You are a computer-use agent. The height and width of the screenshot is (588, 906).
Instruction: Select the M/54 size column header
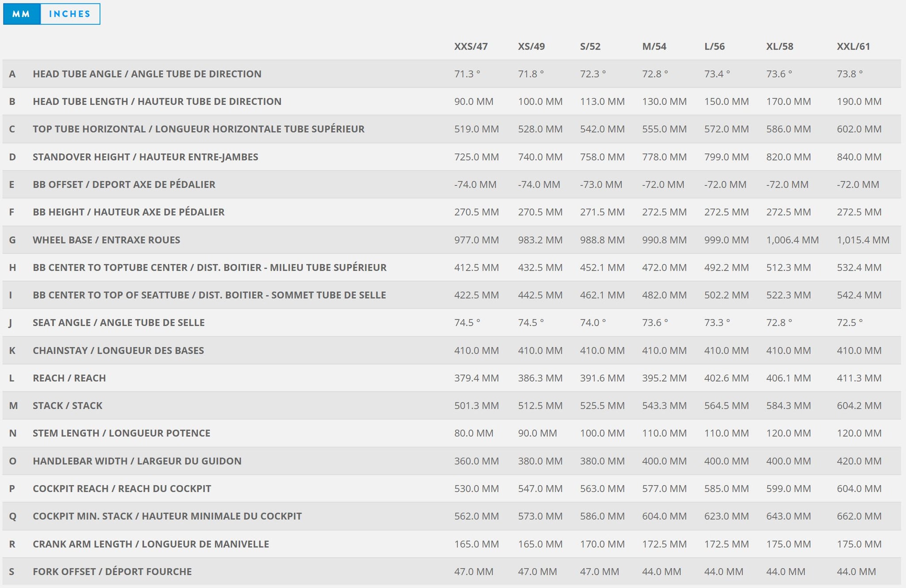pyautogui.click(x=654, y=46)
